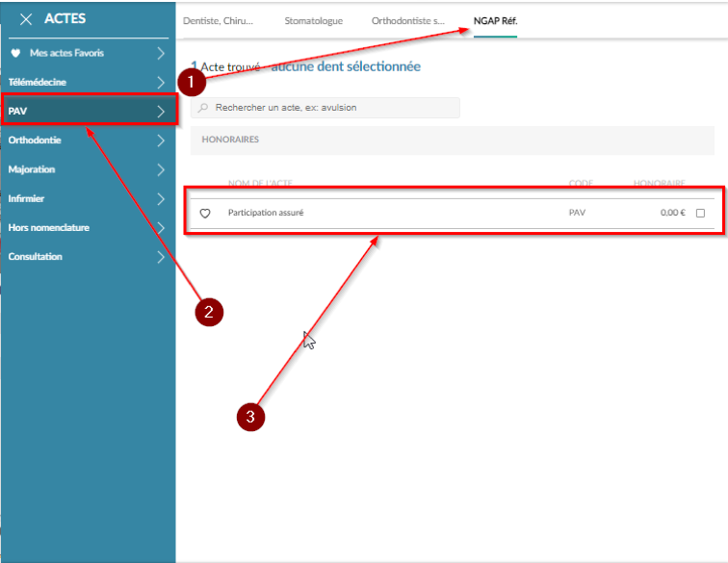The height and width of the screenshot is (563, 728).
Task: Select the Participation assuré act name
Action: click(265, 213)
